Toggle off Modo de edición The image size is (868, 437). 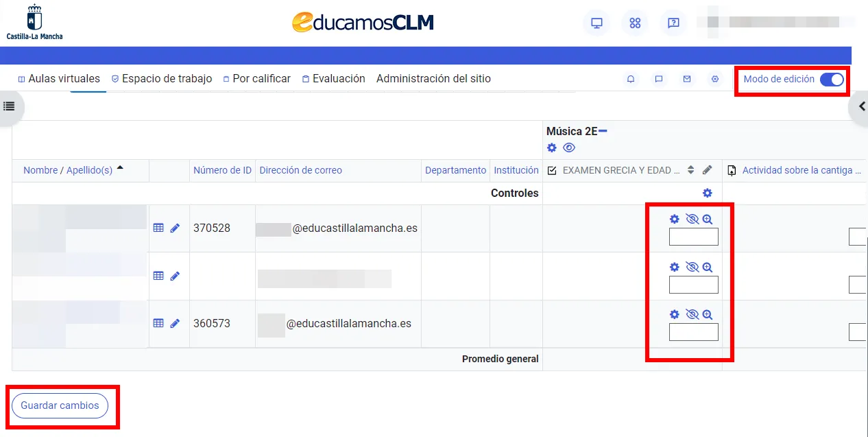point(832,79)
